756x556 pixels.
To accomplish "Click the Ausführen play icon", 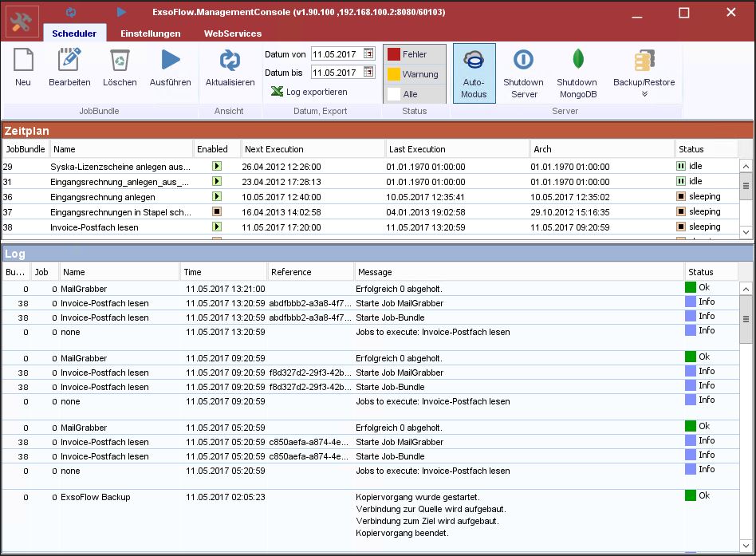I will point(170,61).
